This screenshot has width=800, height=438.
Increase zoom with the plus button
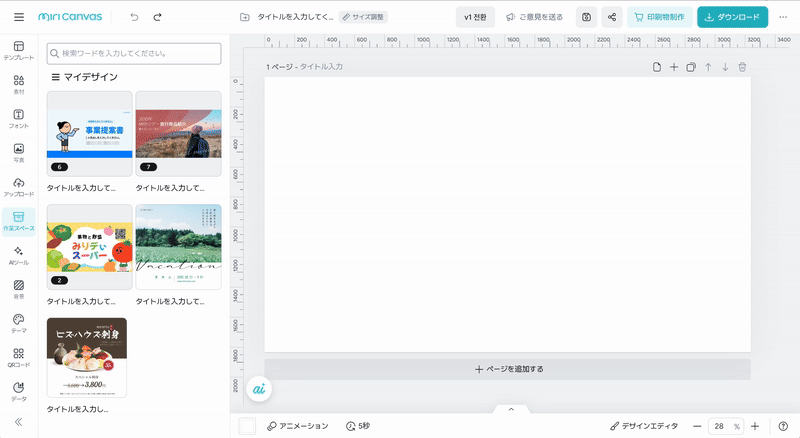pos(755,426)
